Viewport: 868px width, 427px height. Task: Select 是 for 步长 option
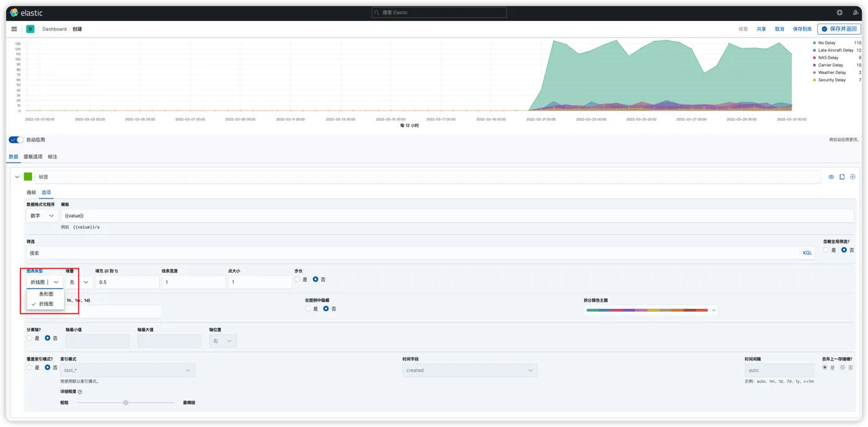tap(298, 279)
